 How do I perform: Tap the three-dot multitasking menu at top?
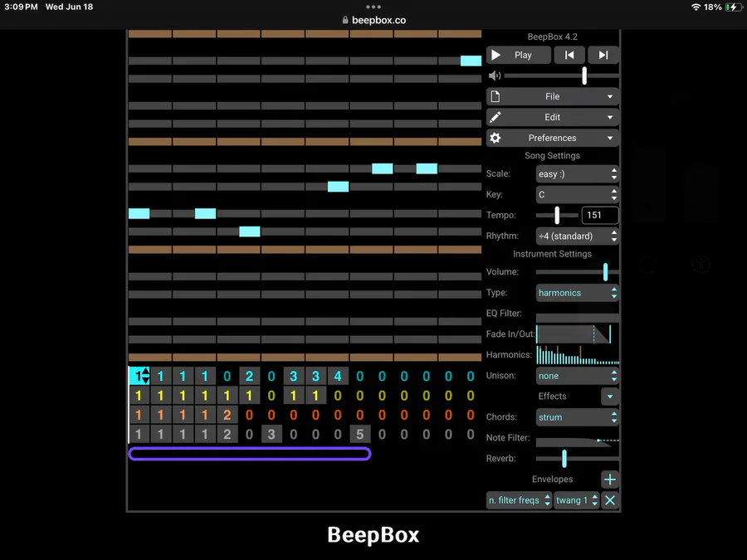coord(373,7)
